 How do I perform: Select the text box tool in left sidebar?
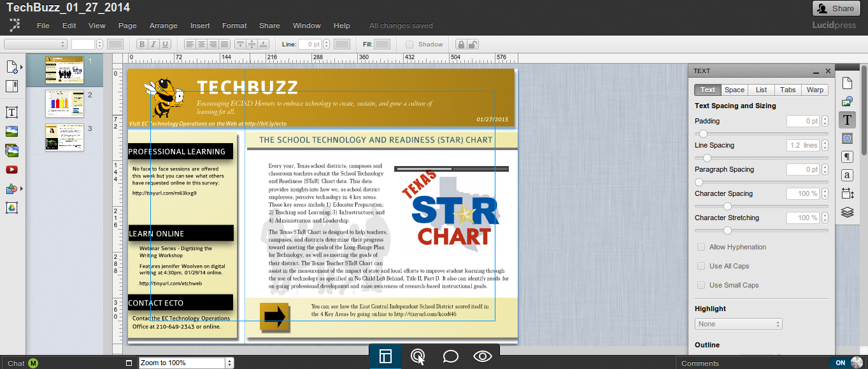coord(11,113)
